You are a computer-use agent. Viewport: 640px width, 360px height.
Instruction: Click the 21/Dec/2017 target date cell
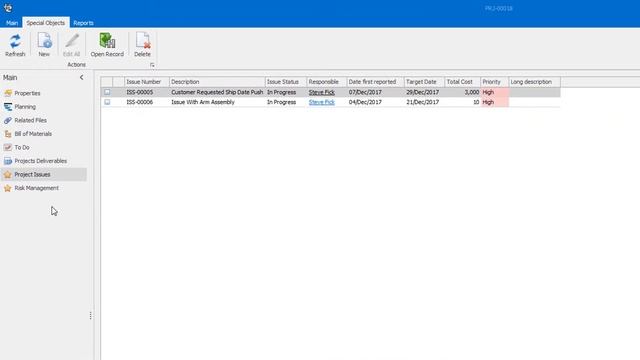point(424,102)
